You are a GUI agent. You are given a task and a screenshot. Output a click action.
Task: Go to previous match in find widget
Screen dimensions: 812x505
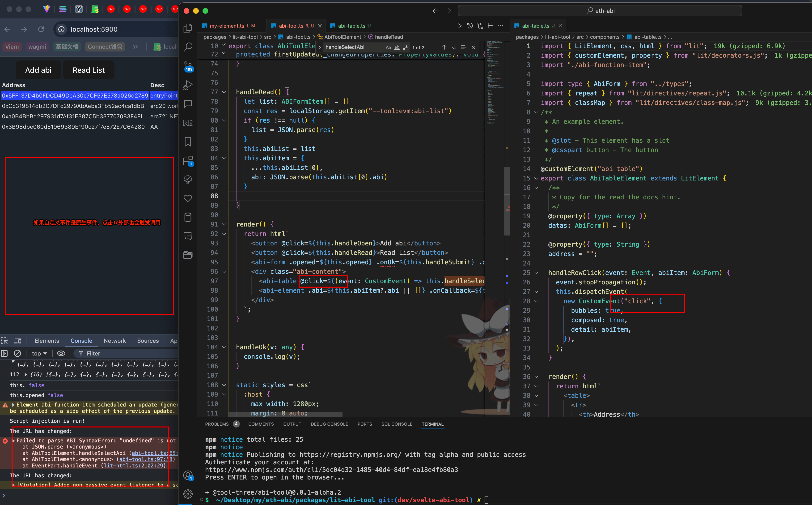(444, 47)
